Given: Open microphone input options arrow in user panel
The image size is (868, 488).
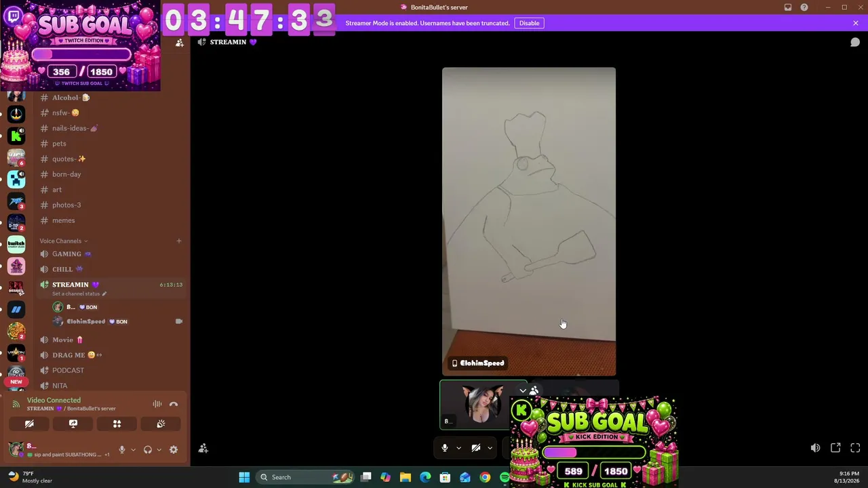Looking at the screenshot, I should click(x=133, y=449).
